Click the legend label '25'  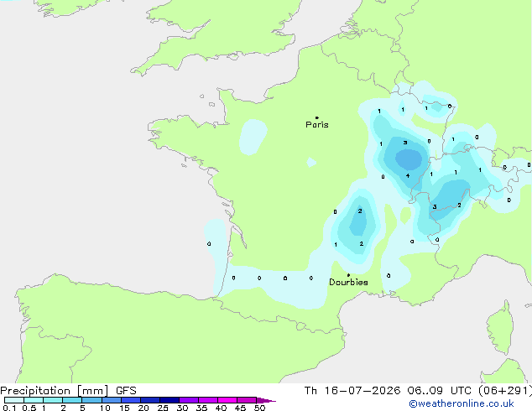(163, 408)
